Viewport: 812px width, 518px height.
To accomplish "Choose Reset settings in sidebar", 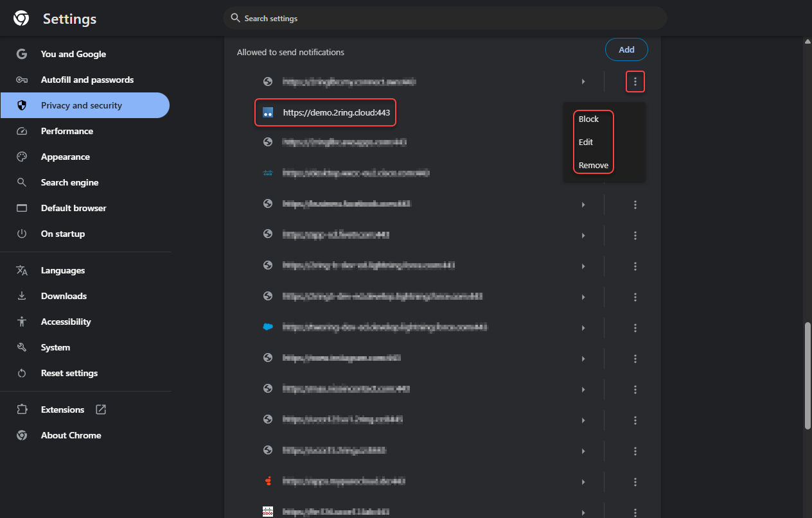I will (85, 373).
